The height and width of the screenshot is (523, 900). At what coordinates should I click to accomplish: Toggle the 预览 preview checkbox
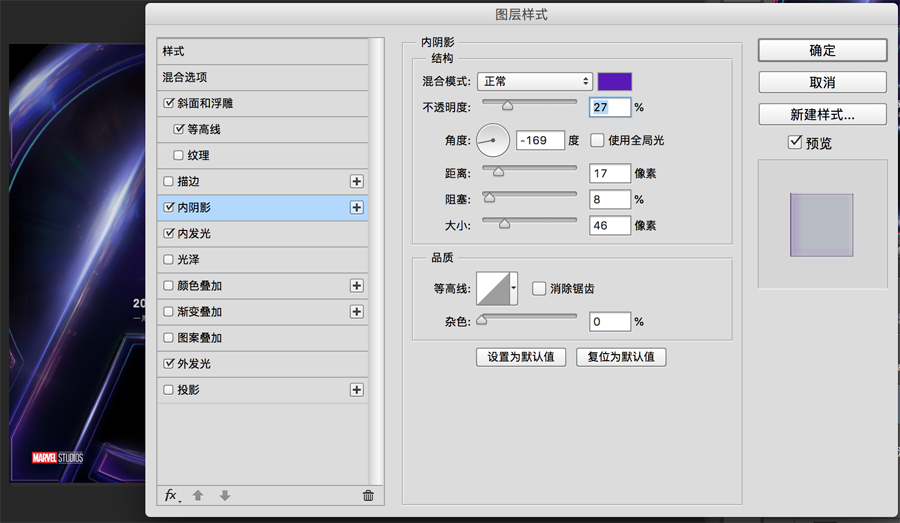tap(795, 143)
